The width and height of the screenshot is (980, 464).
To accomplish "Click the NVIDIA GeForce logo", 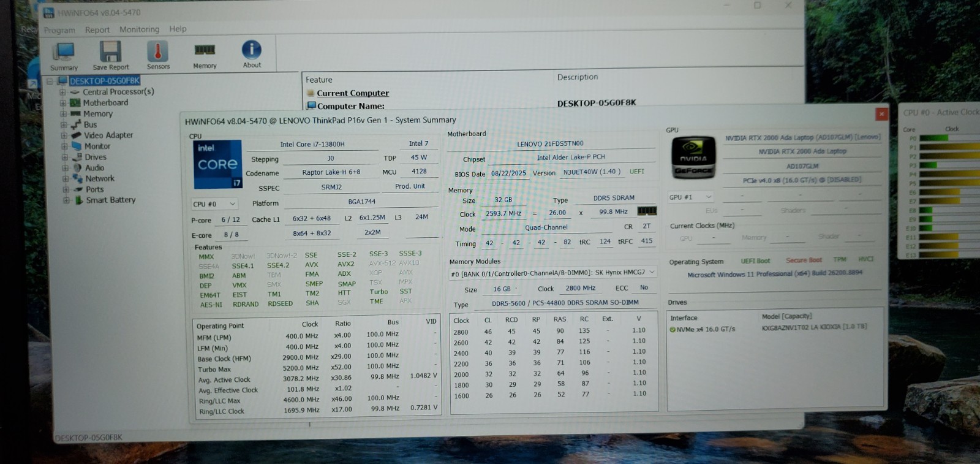I will (693, 158).
